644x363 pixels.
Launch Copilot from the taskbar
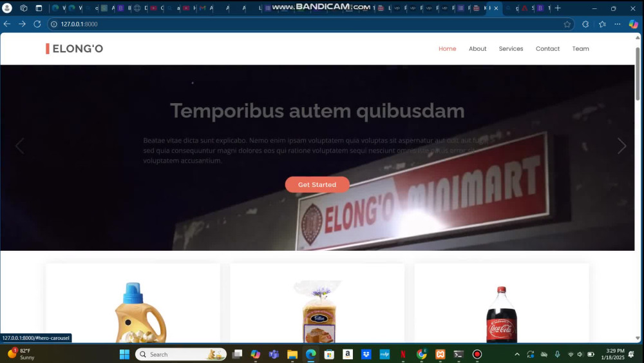(x=256, y=355)
